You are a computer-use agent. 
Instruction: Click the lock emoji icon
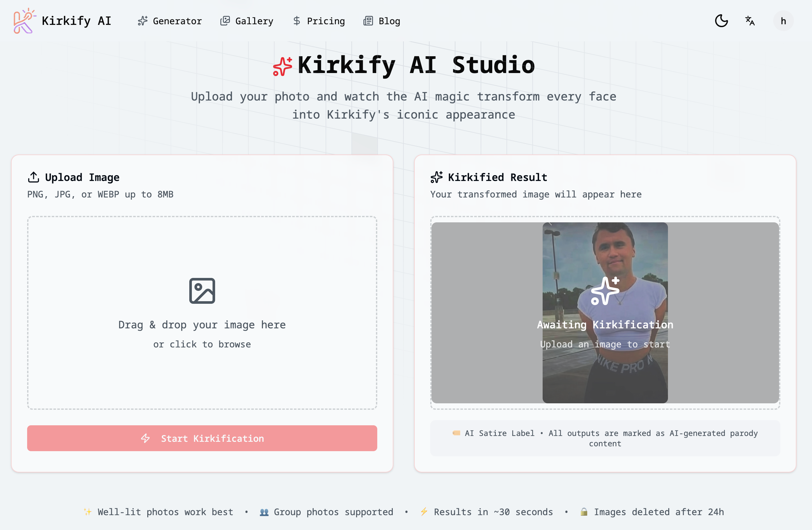[x=584, y=512]
